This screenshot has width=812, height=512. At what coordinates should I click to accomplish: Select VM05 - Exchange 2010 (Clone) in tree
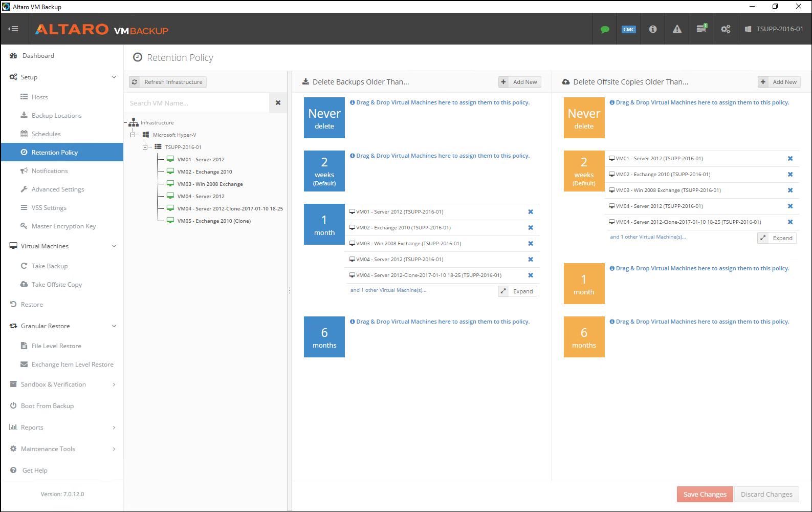tap(214, 221)
